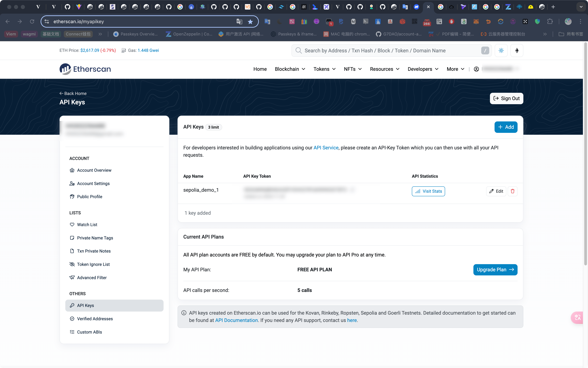Go back with the browser back arrow
This screenshot has height=368, width=588.
point(8,22)
